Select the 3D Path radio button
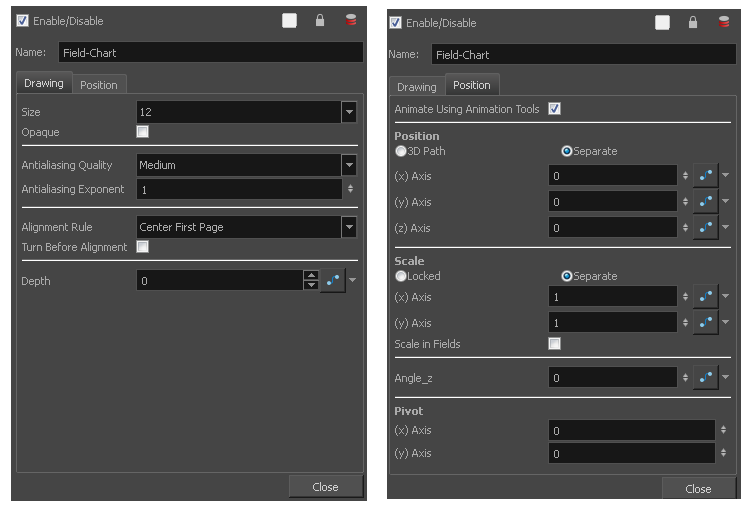Screen dimensions: 753x513 pos(401,151)
